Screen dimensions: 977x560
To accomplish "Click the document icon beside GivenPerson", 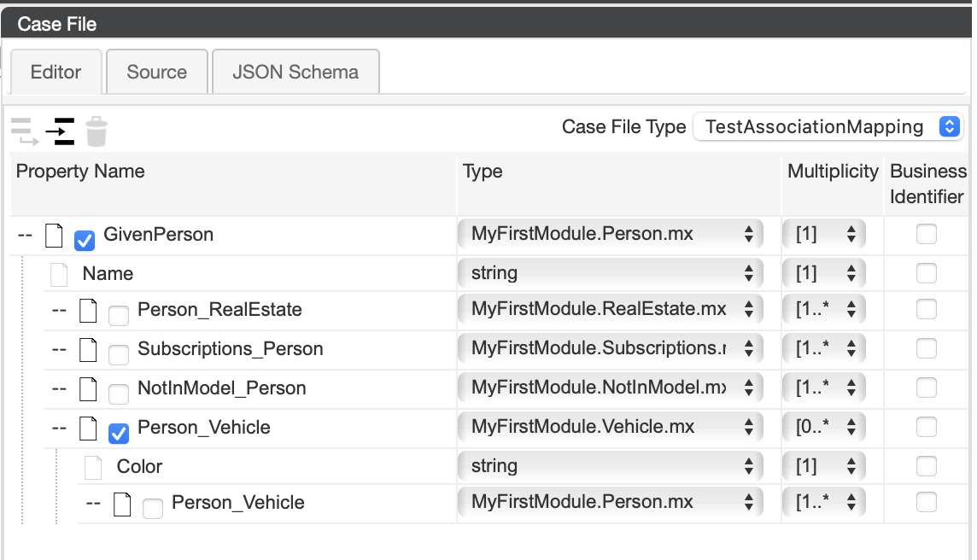I will pos(54,235).
